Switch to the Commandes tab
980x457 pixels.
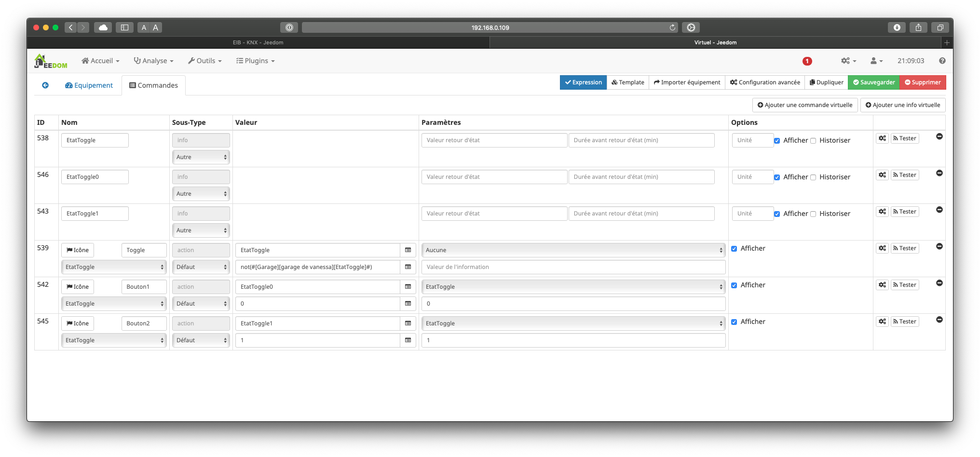153,85
